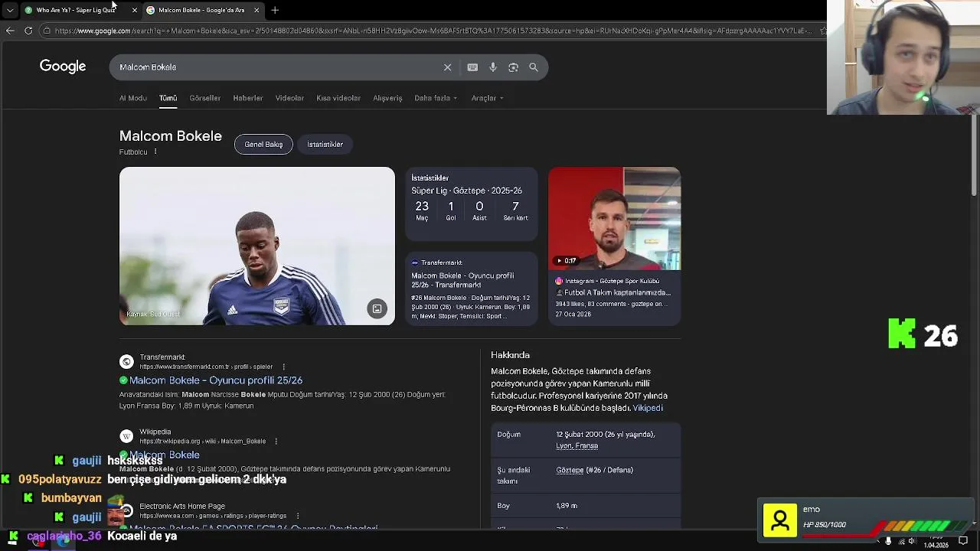
Task: Select the Genel Bakış chip
Action: click(263, 144)
